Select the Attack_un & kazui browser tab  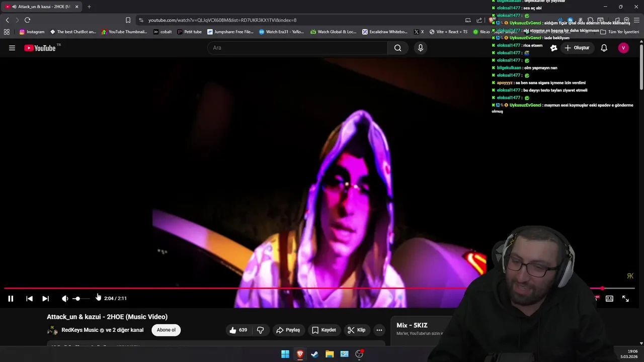click(x=42, y=7)
